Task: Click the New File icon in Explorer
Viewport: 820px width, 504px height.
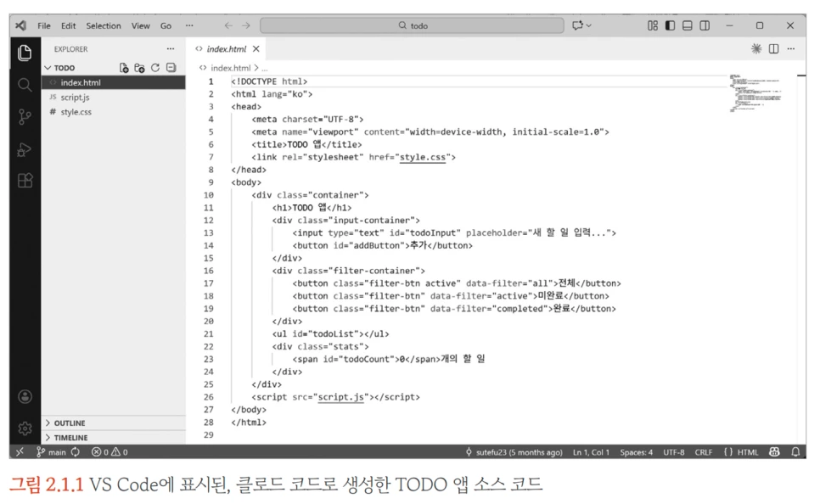Action: coord(124,67)
